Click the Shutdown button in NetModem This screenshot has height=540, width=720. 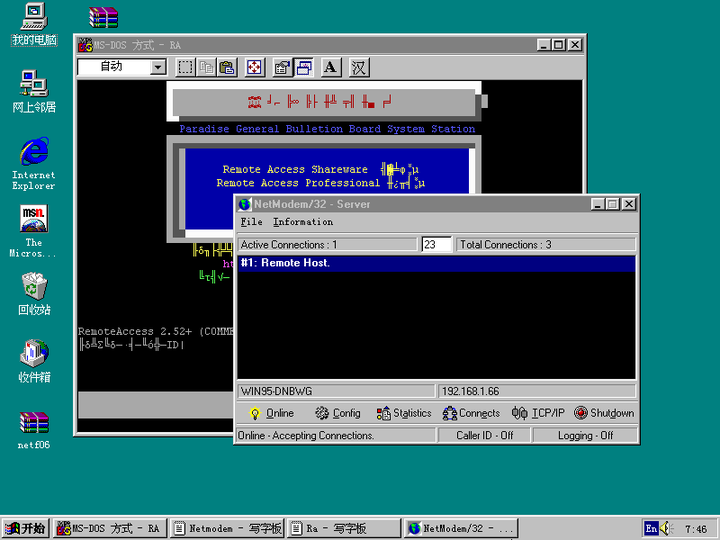(x=604, y=413)
